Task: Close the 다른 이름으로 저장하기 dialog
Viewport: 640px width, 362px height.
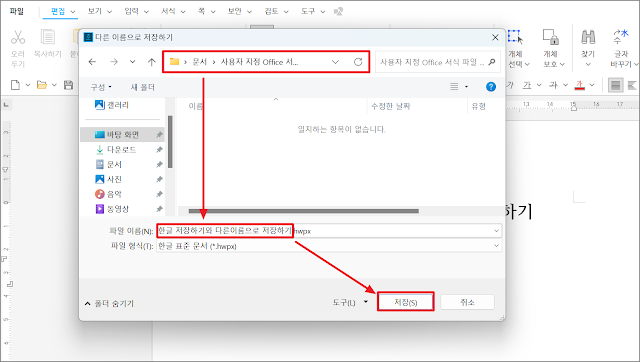Action: pos(495,38)
